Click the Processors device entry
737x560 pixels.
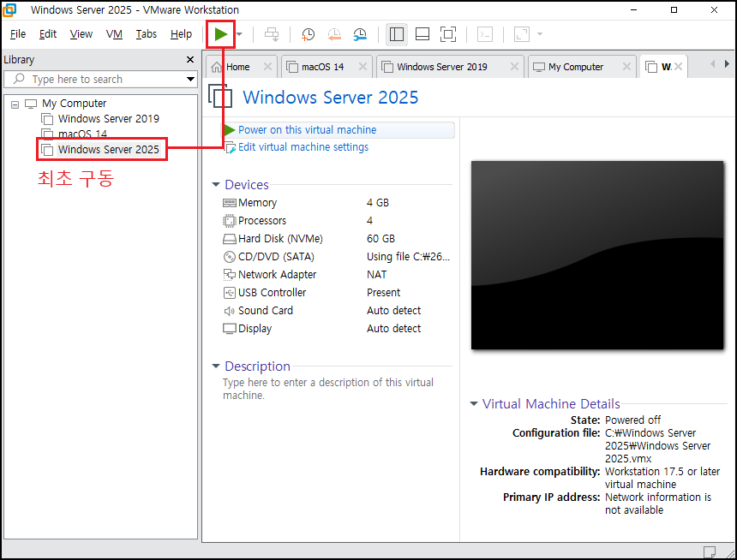(261, 221)
